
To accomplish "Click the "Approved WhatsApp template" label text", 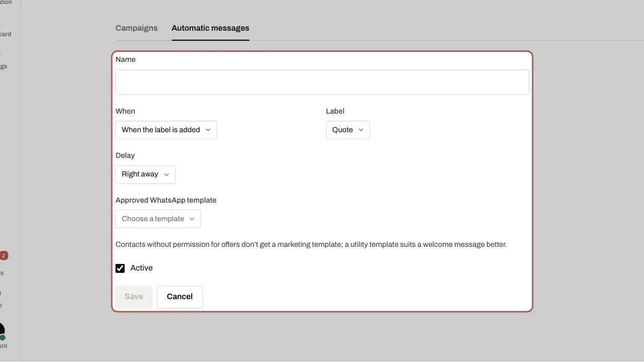I will click(x=166, y=200).
